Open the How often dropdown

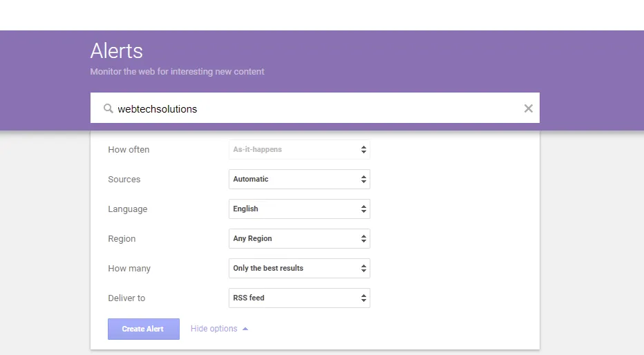click(x=299, y=150)
